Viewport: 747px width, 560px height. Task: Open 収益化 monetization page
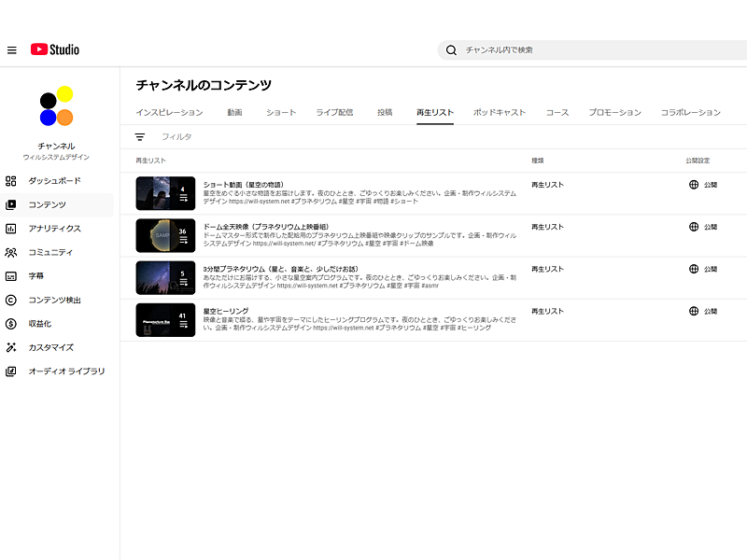pyautogui.click(x=39, y=324)
